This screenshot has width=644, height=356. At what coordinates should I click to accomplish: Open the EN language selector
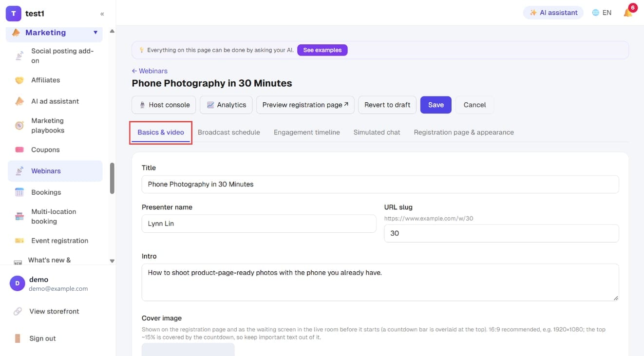(x=602, y=13)
